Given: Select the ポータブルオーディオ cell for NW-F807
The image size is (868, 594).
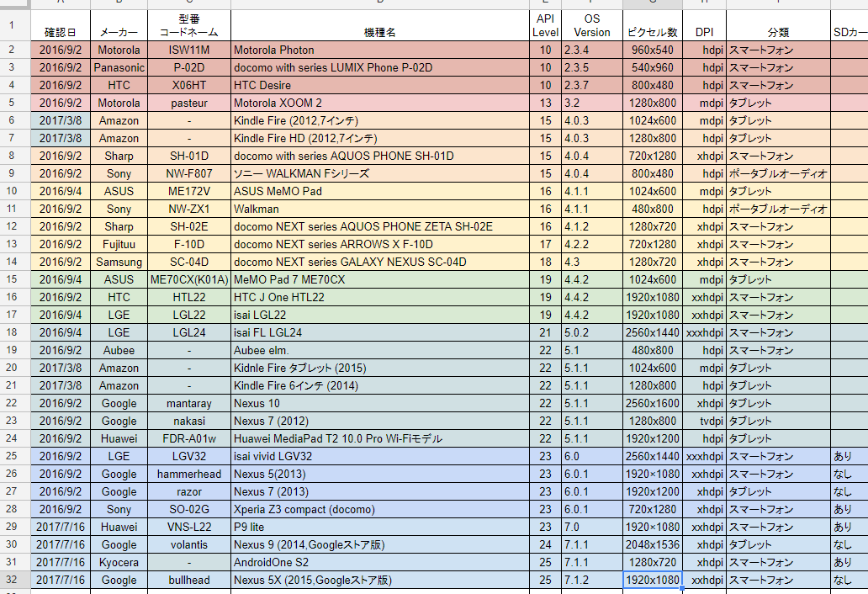Looking at the screenshot, I should (x=778, y=173).
